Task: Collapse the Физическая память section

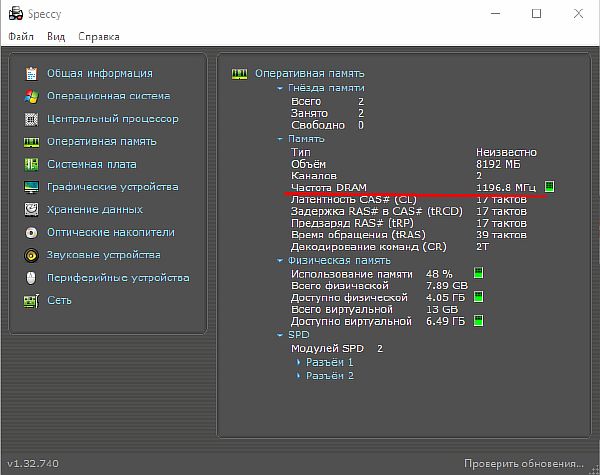Action: (280, 261)
